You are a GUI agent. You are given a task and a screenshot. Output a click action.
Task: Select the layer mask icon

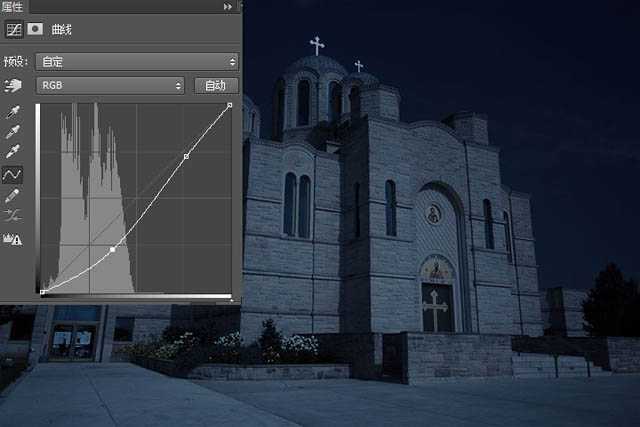click(x=34, y=29)
